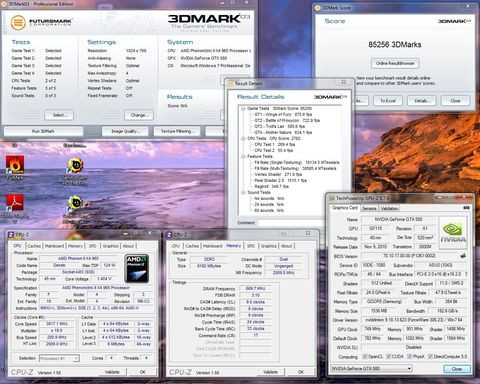The image size is (480, 384).
Task: Click the BIOS save chip icon in GPU-Z
Action: (x=463, y=256)
